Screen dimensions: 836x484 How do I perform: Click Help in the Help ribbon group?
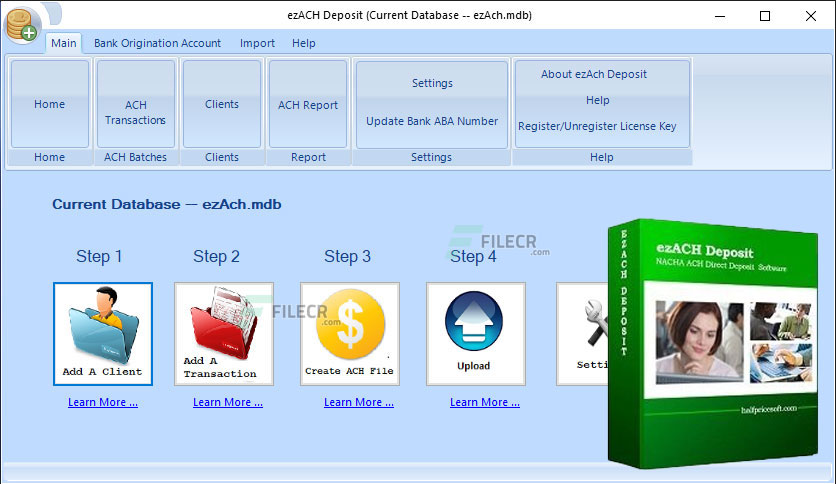click(x=597, y=100)
